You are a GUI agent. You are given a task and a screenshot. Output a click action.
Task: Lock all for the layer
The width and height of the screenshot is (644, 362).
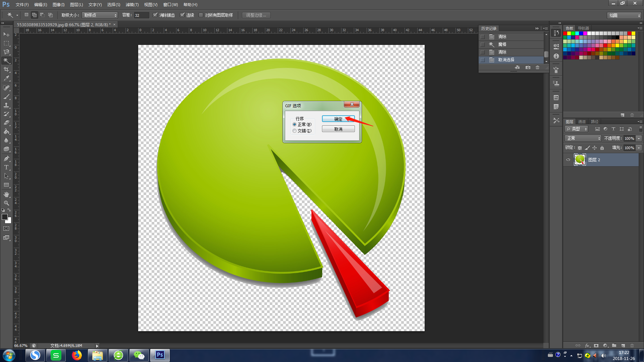pos(602,148)
